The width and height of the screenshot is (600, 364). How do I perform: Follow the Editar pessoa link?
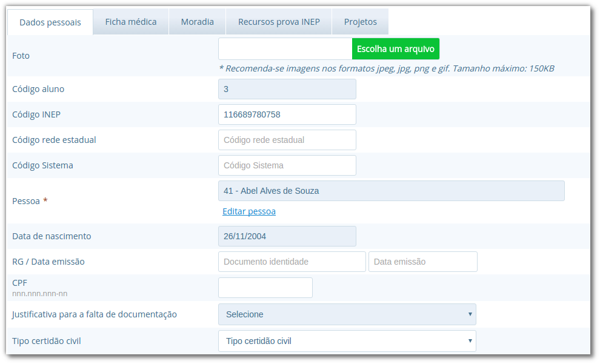248,211
